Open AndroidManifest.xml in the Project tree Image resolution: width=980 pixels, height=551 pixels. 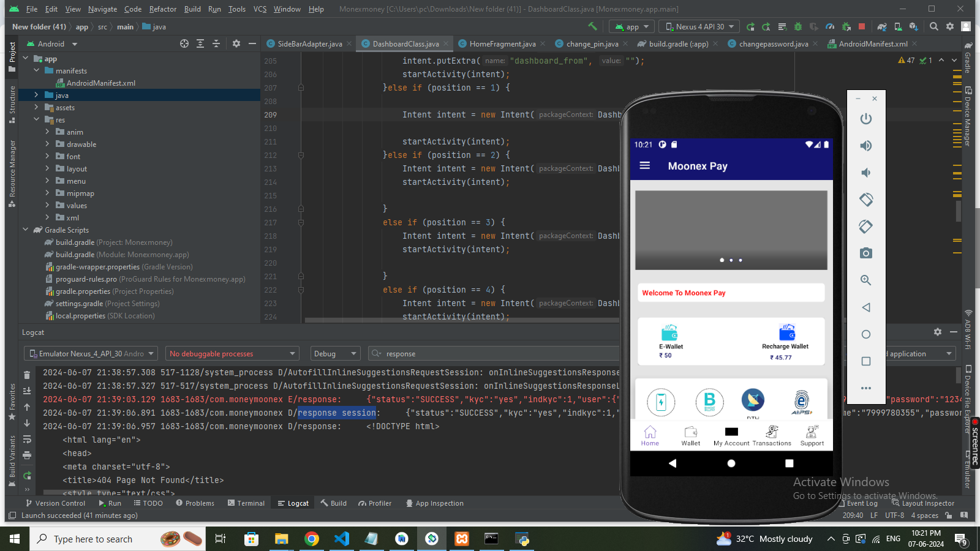[100, 83]
